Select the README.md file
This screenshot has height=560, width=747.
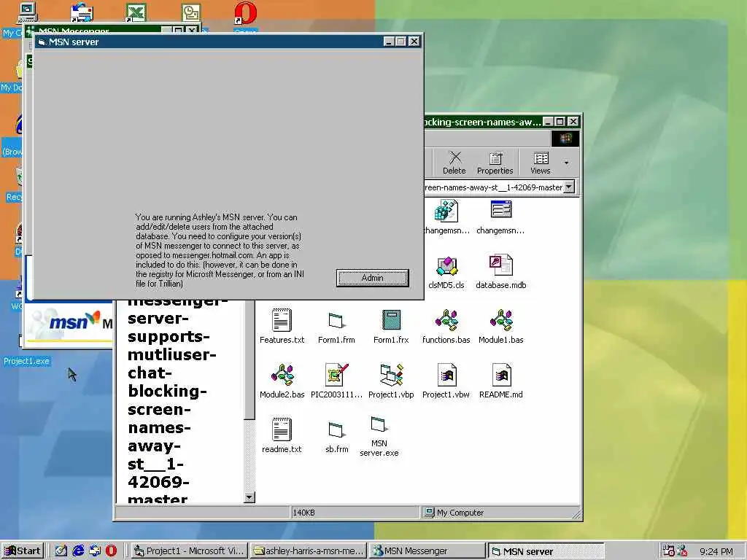click(500, 381)
